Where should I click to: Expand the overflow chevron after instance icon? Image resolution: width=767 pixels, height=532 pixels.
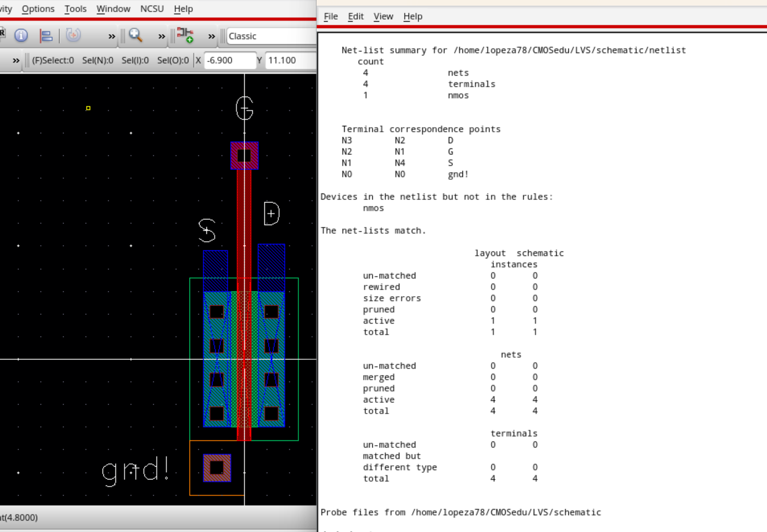pos(211,36)
